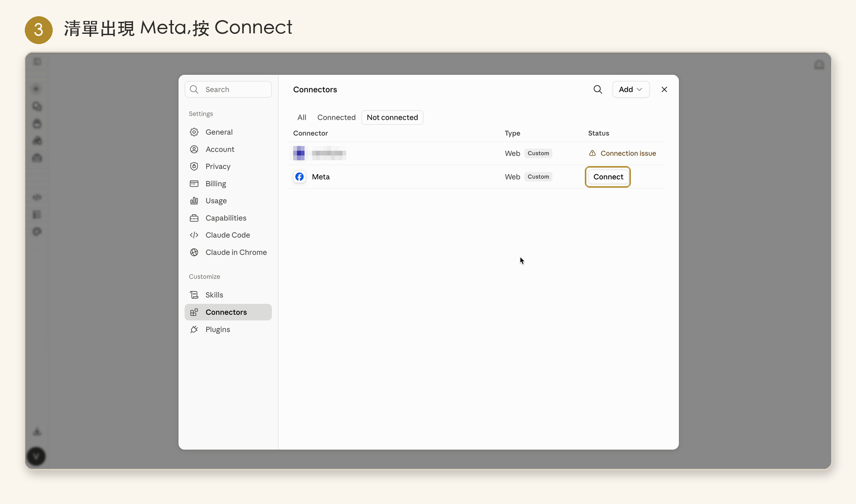Click the Connector column header
Screen dimensions: 856x504
(310, 133)
